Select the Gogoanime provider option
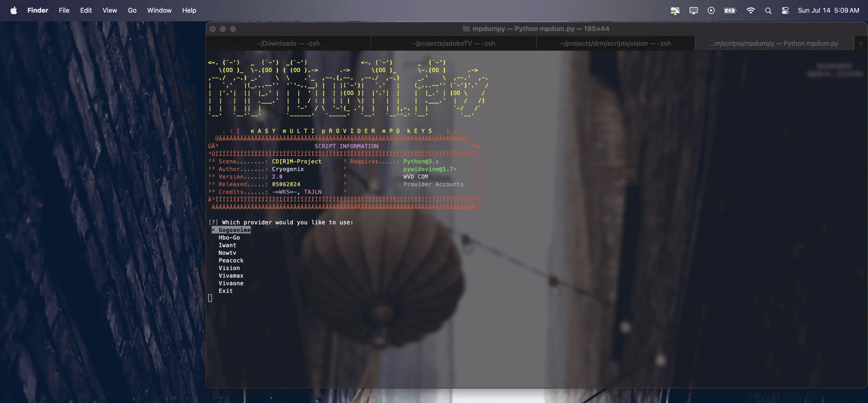This screenshot has height=403, width=868. pyautogui.click(x=234, y=230)
